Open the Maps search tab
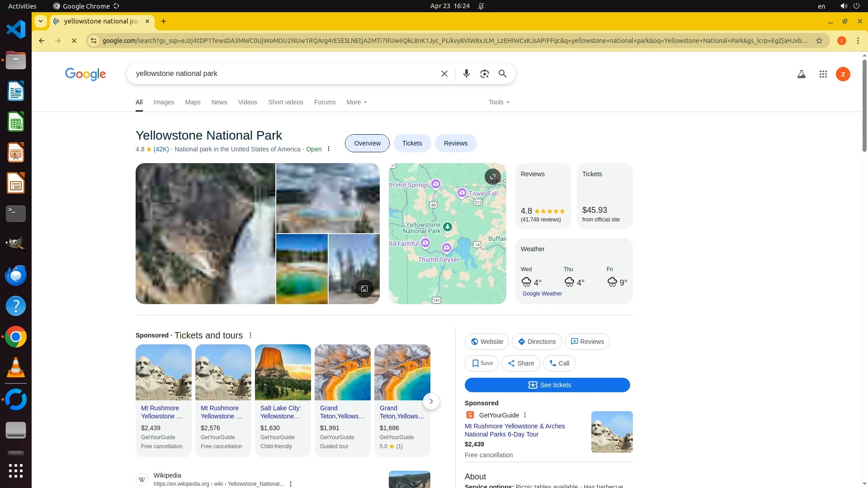 click(193, 102)
